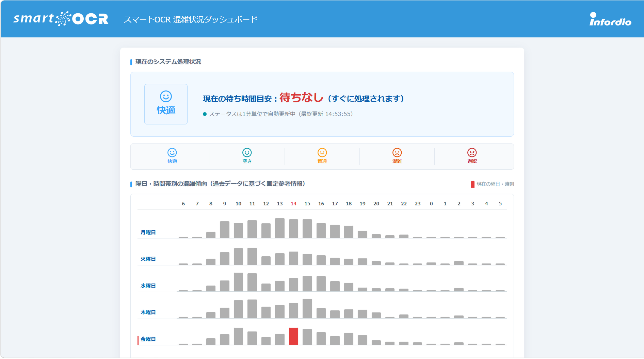
Task: Click the 月曜日 row label
Action: (x=148, y=232)
